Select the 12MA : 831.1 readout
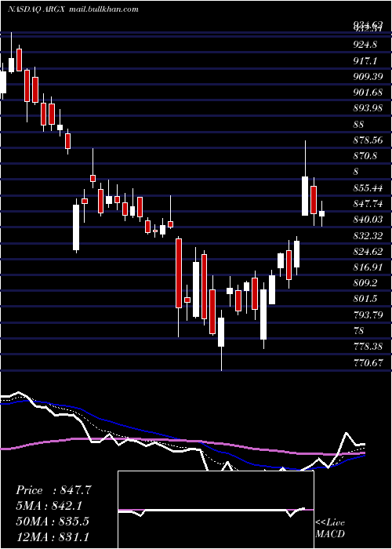The height and width of the screenshot is (549, 392). click(x=53, y=536)
